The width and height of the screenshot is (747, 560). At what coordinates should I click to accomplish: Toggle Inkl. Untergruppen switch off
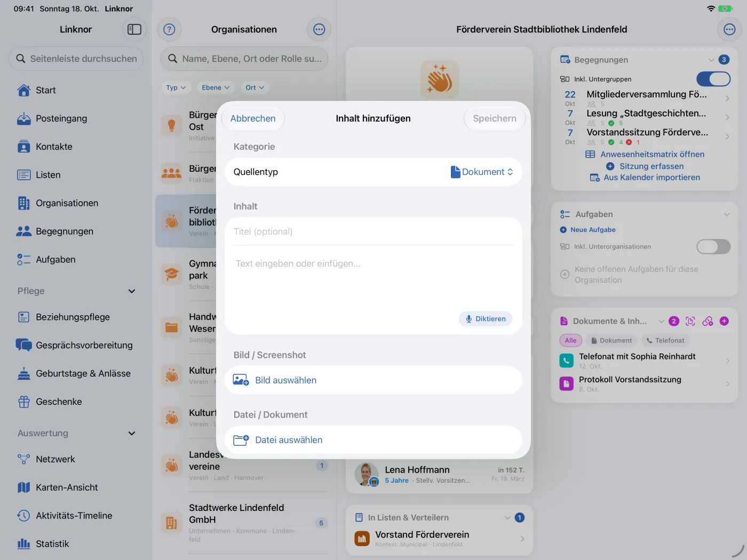pyautogui.click(x=713, y=79)
